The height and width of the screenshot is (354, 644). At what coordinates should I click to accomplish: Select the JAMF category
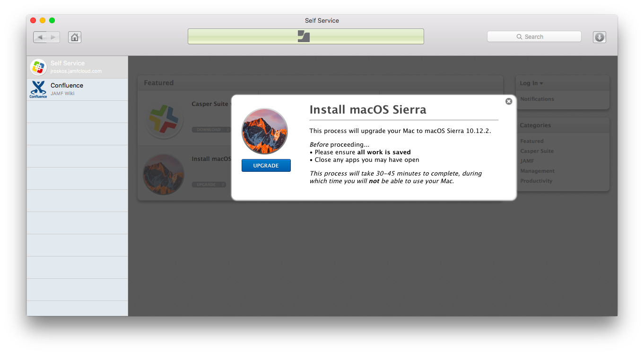527,161
